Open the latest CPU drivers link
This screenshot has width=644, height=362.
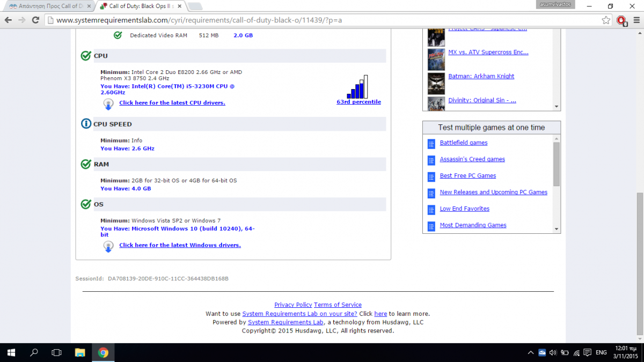click(172, 102)
